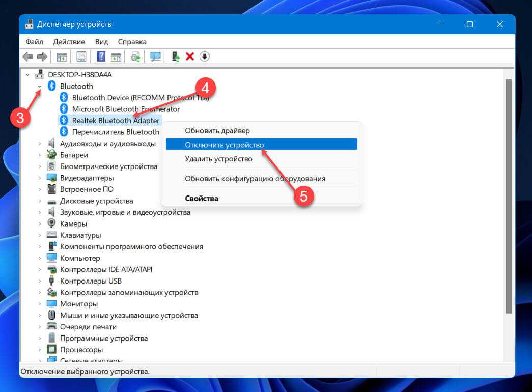This screenshot has height=392, width=532.
Task: Click the Контроллеры USB plug icon
Action: pos(51,281)
